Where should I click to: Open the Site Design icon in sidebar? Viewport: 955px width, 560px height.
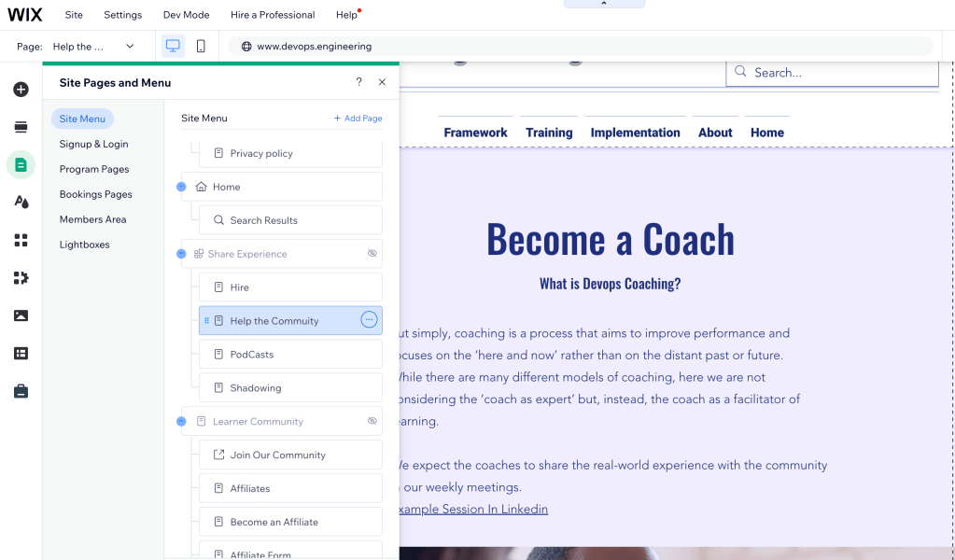click(x=21, y=203)
